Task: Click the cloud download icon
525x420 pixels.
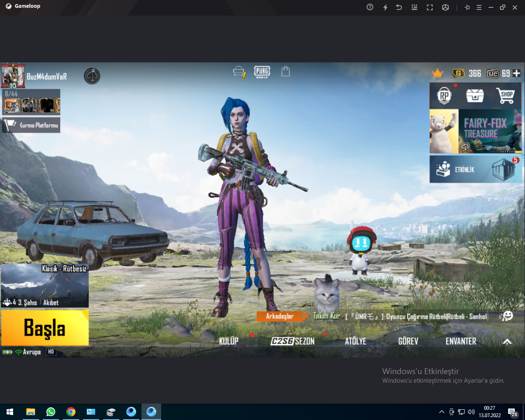Action: 92,76
